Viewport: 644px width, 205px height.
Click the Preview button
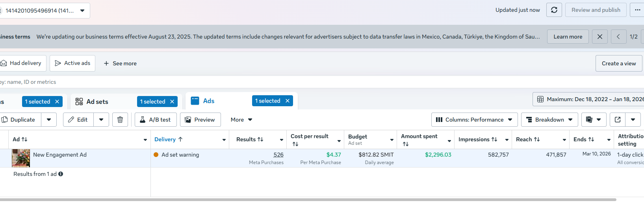[200, 120]
